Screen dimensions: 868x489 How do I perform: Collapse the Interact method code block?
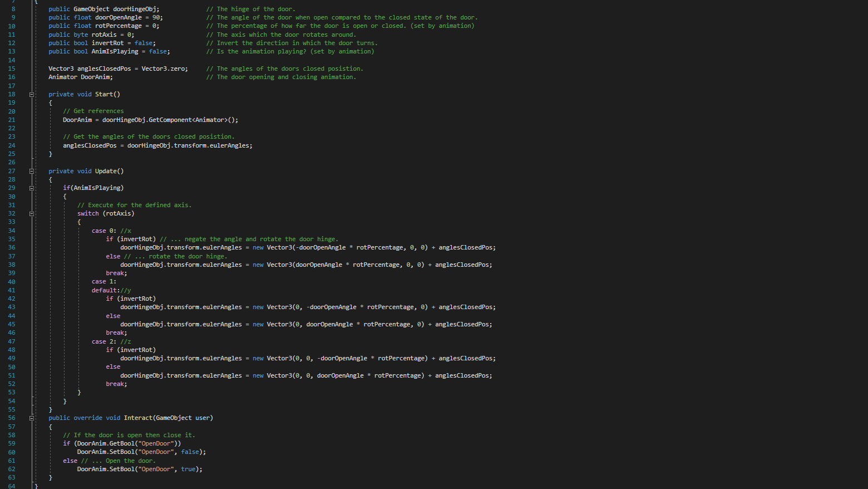coord(31,418)
